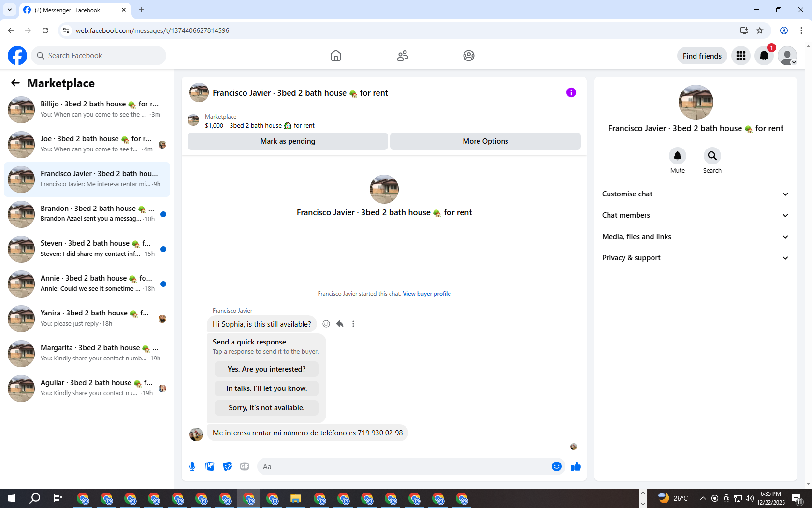Attach a file with the photo icon
812x508 pixels.
pyautogui.click(x=210, y=466)
